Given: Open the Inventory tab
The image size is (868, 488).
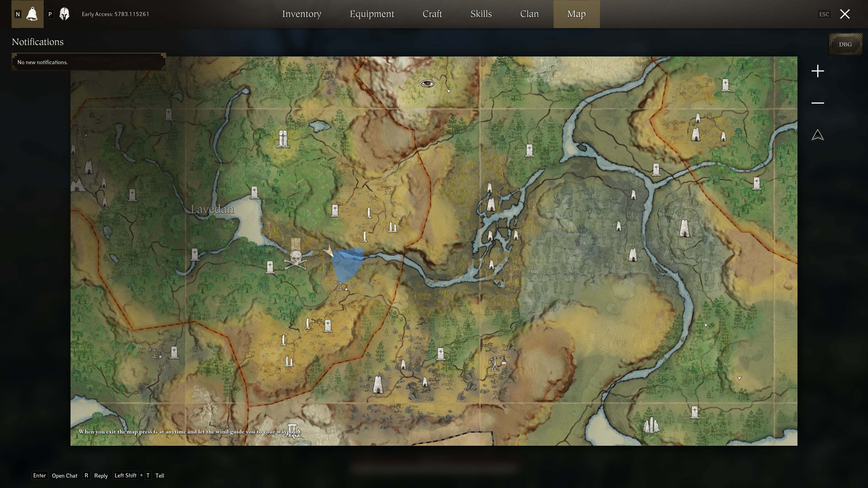Looking at the screenshot, I should click(302, 14).
